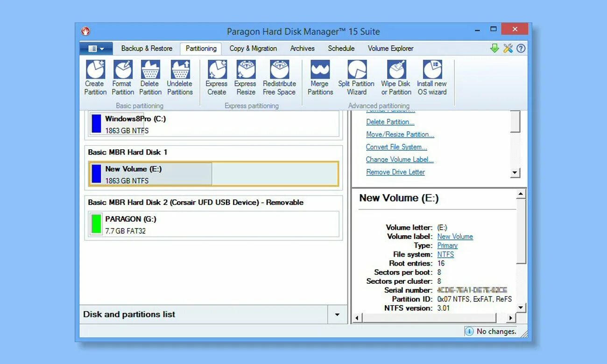Click the operations list scroll-down arrow
Screen dimensions: 607x364
point(515,173)
